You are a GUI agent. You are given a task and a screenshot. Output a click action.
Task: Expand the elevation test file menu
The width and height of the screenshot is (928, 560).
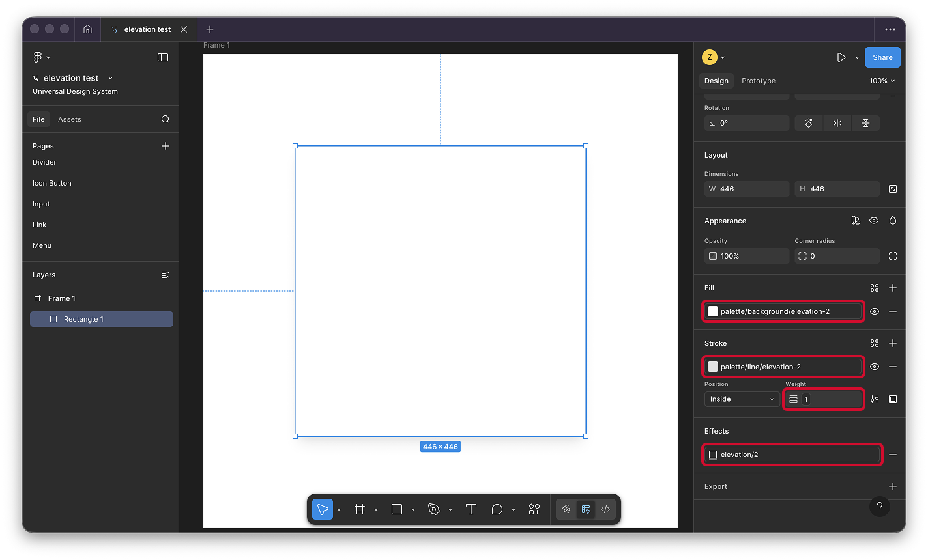[x=110, y=78]
